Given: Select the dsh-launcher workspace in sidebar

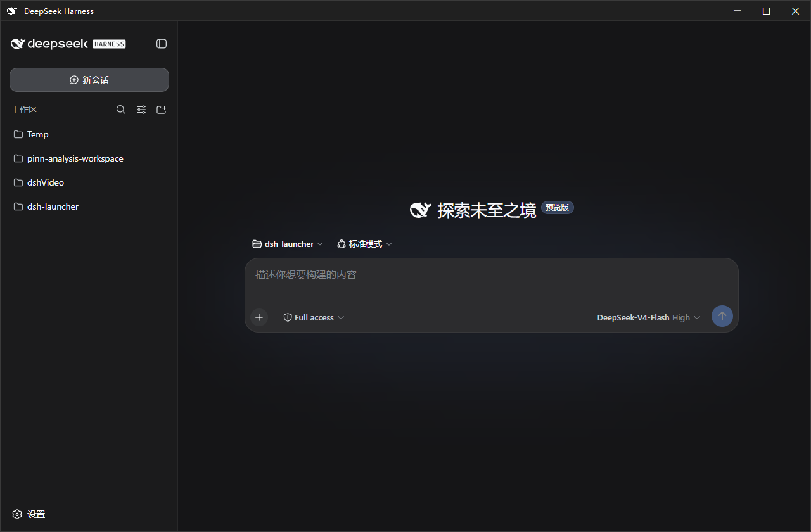Looking at the screenshot, I should [x=89, y=206].
